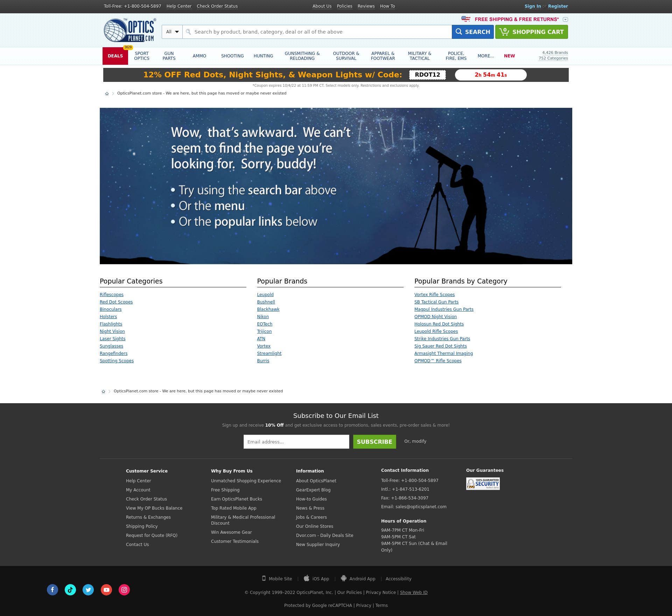Open Check Order Status in top bar
672x616 pixels.
(217, 6)
